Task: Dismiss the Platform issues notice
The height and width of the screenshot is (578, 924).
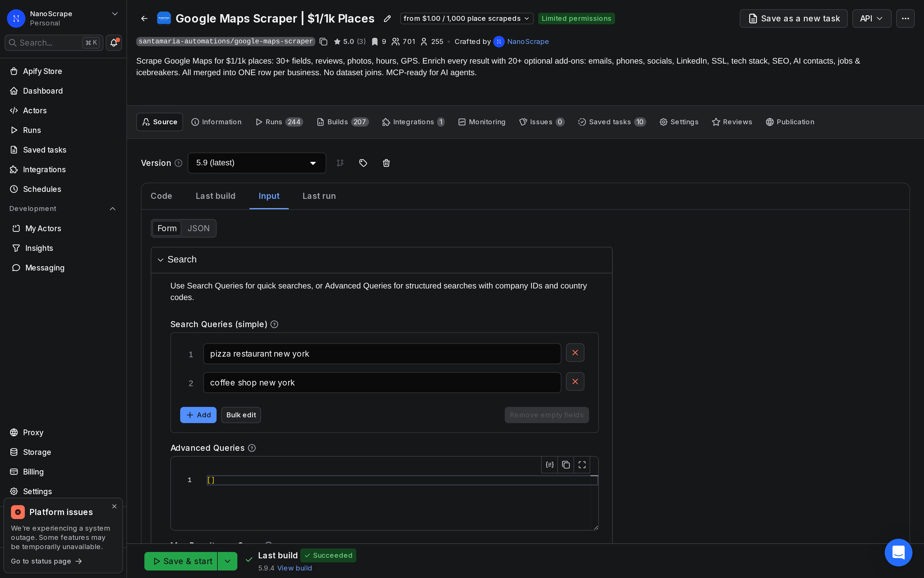Action: (114, 506)
